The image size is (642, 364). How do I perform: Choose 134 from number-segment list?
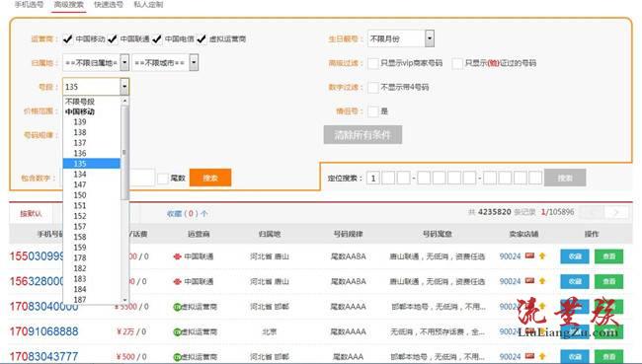tap(92, 175)
